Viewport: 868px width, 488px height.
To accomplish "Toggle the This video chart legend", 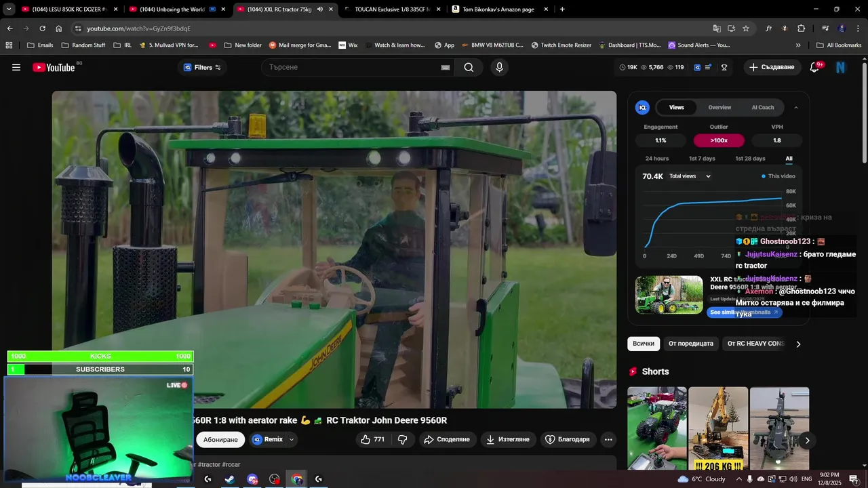I will (x=778, y=176).
